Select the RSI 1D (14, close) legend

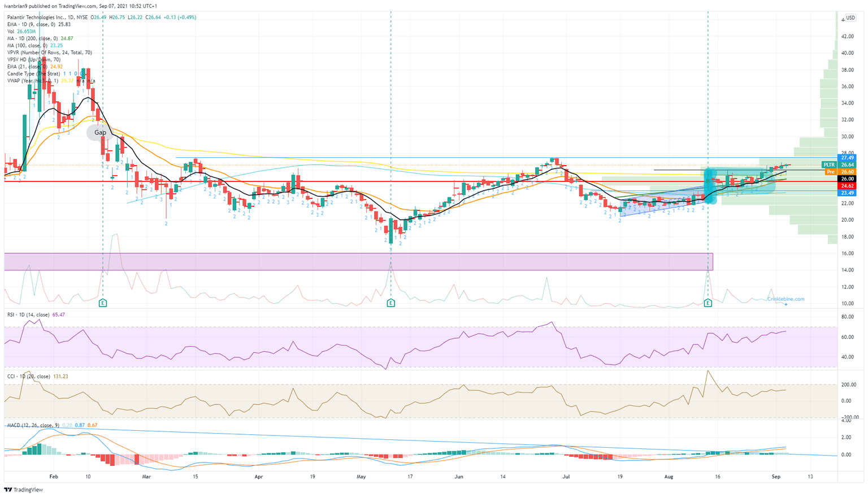36,314
